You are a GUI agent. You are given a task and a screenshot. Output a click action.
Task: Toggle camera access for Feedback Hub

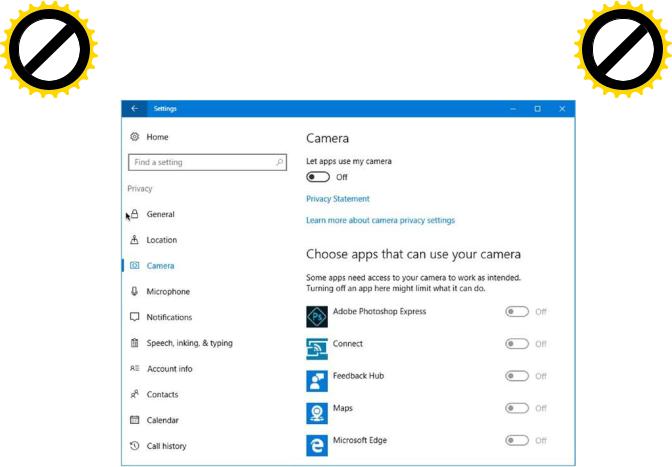(517, 376)
